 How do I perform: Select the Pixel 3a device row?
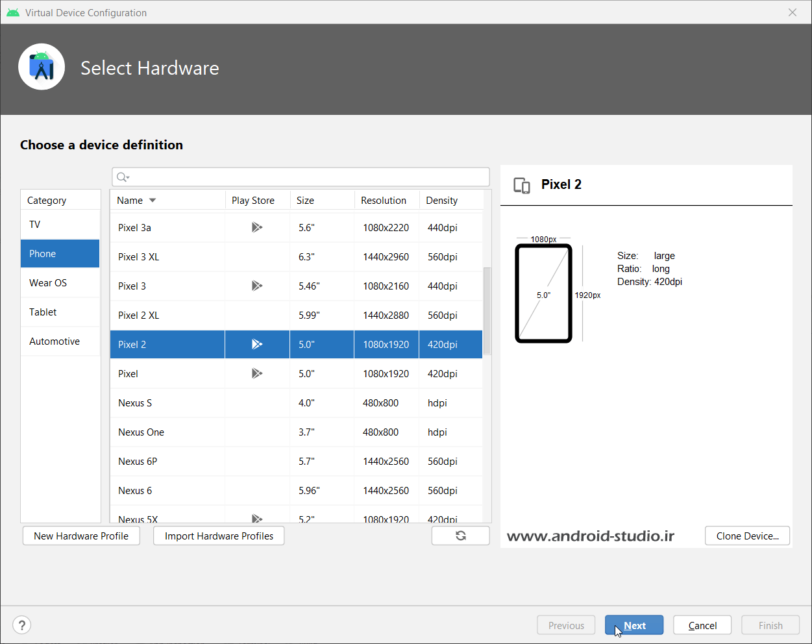[x=297, y=227]
